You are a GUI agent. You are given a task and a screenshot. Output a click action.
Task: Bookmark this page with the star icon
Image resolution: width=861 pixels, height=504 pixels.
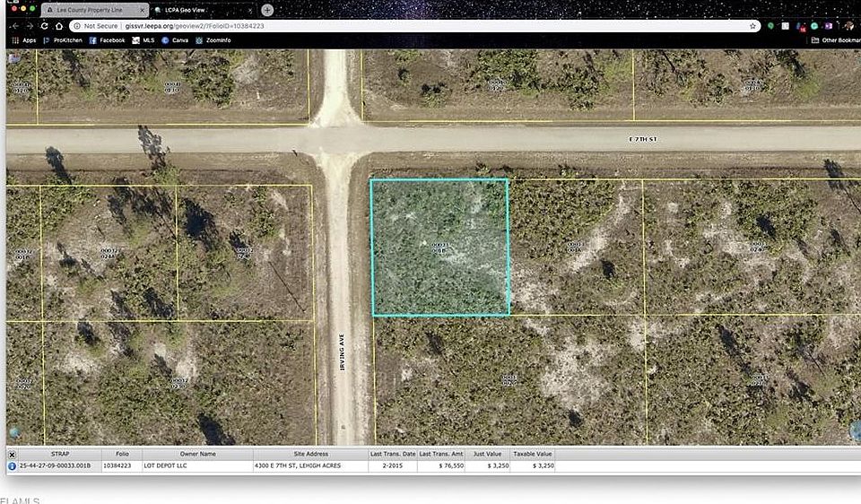click(752, 26)
